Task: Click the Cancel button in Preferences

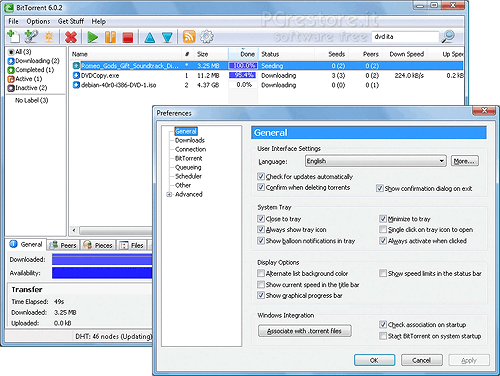Action: tap(422, 360)
